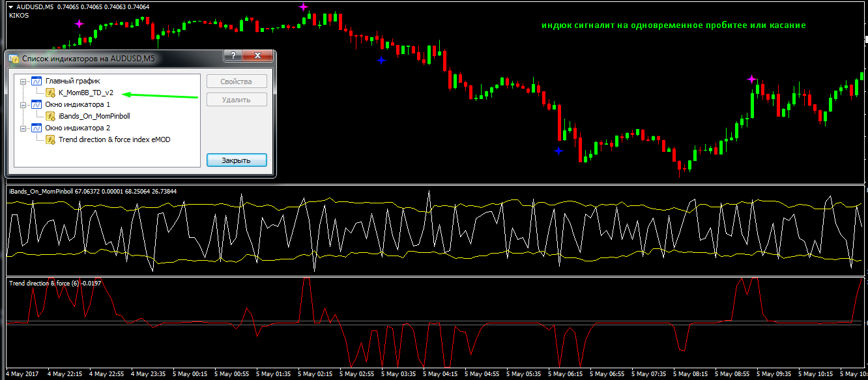Click the Удалить button
The image size is (868, 380).
pyautogui.click(x=237, y=100)
